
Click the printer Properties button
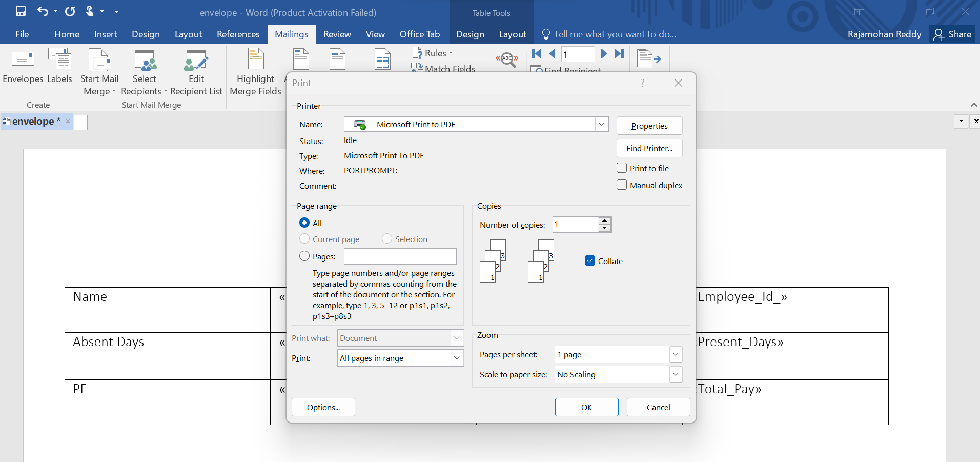[x=649, y=126]
